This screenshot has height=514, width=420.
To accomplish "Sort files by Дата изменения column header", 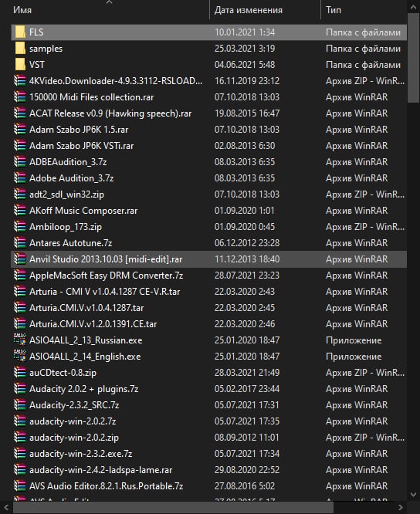I will point(249,10).
